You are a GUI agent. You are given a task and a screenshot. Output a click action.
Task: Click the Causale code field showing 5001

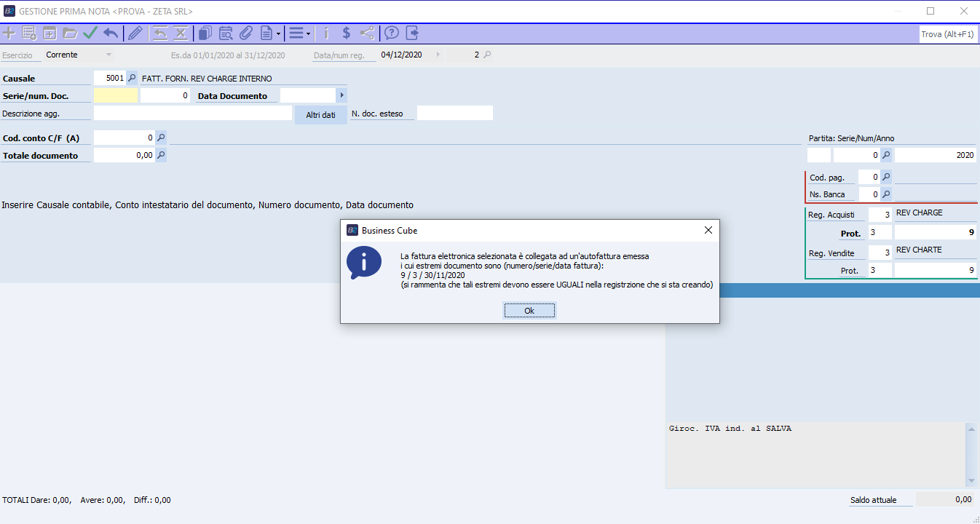point(110,78)
